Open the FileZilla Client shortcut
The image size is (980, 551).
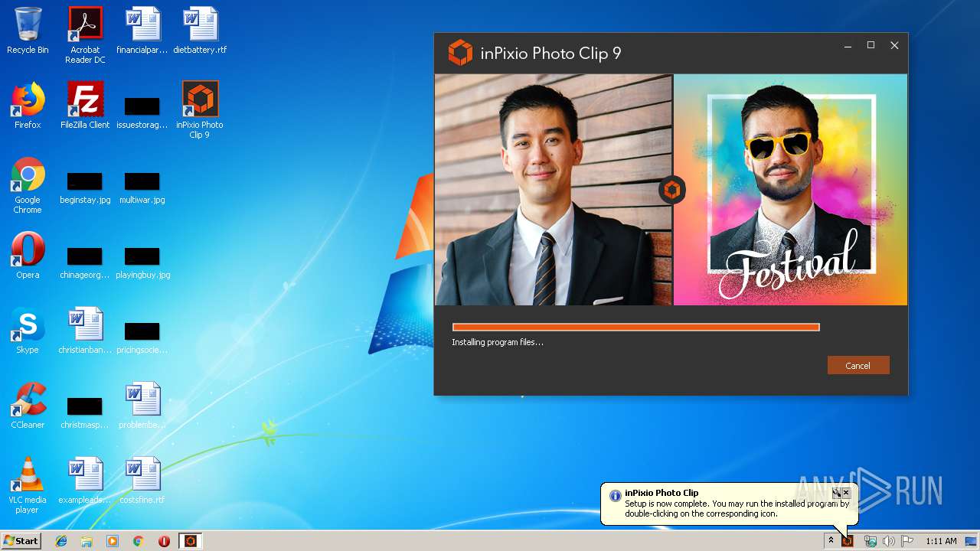[85, 106]
